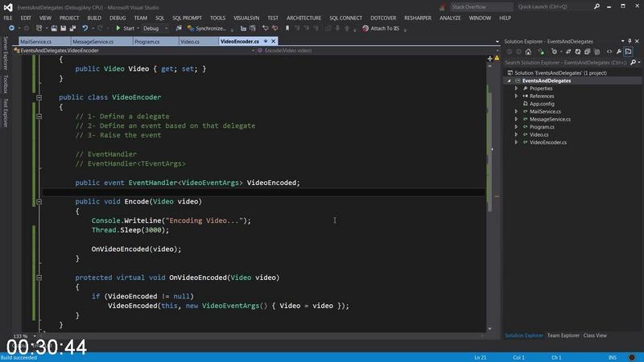The width and height of the screenshot is (644, 362).
Task: Open the RESHARPER menu
Action: [x=418, y=18]
